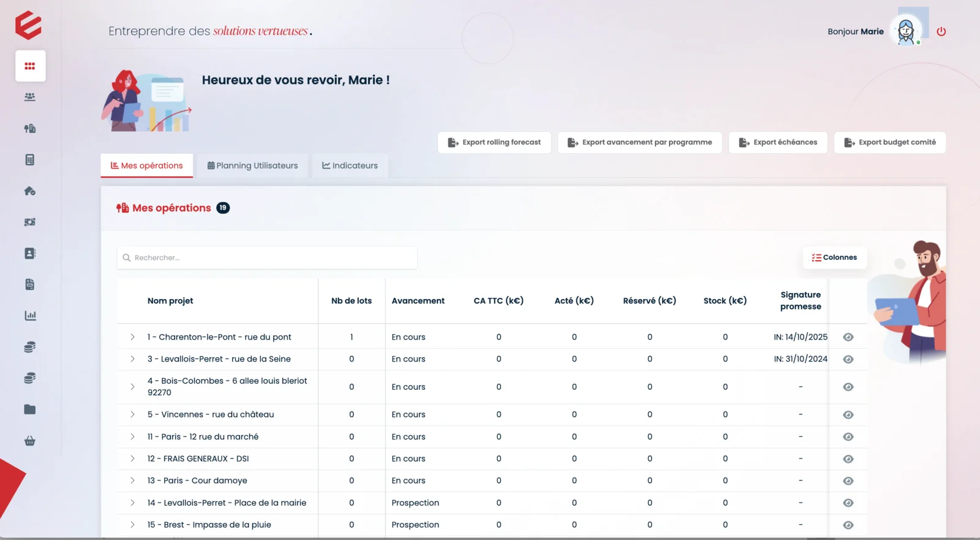Open the bar chart statistics sidebar icon

[x=30, y=316]
